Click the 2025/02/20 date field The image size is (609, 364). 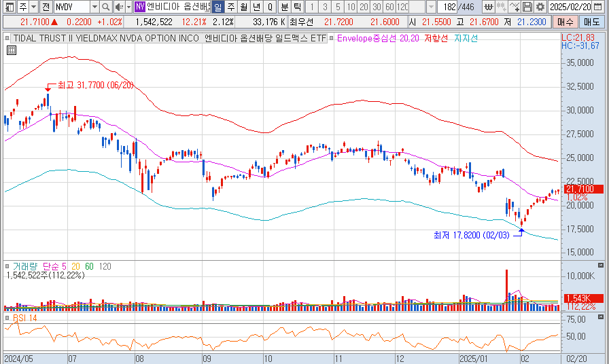(570, 7)
